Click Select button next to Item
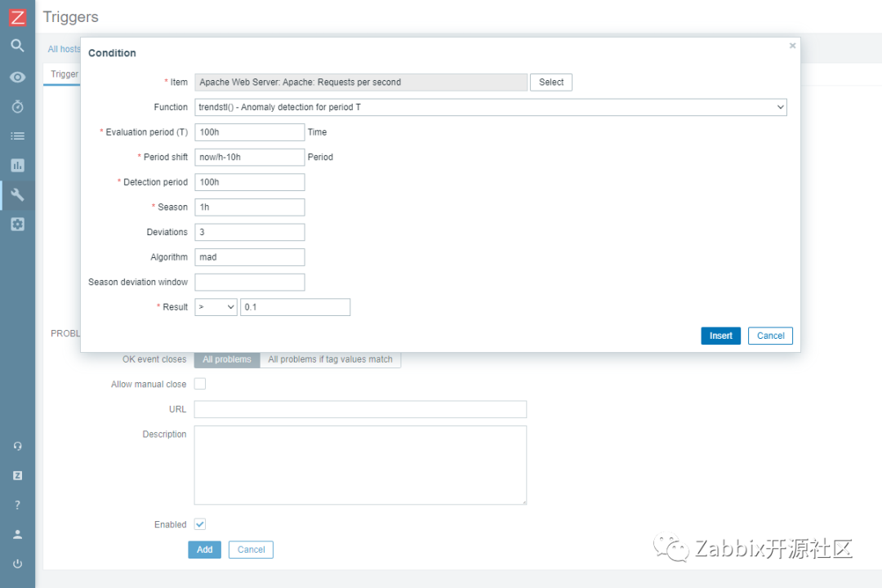882x588 pixels. 551,82
